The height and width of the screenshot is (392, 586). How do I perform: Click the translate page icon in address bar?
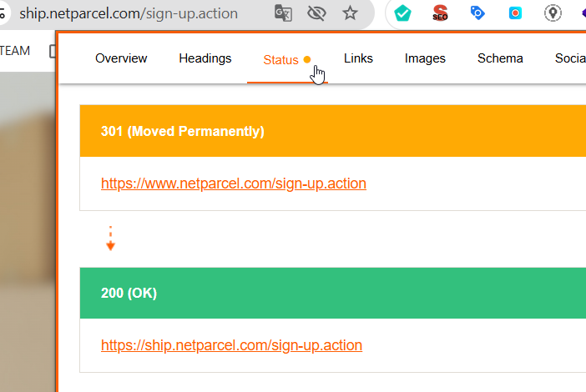tap(284, 13)
